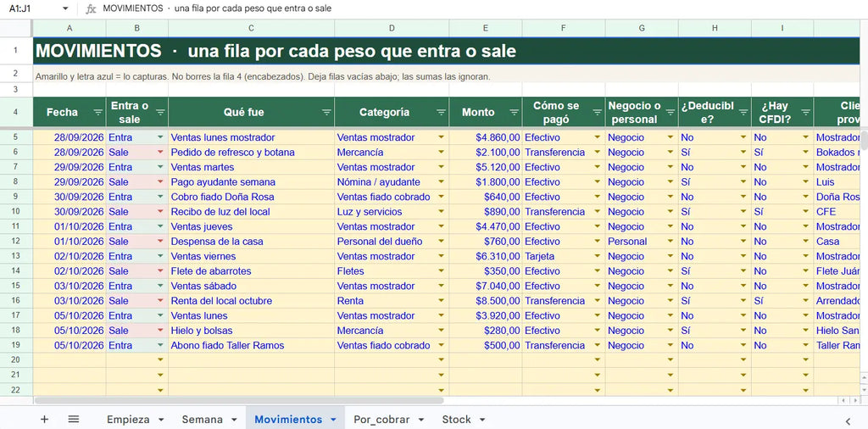
Task: Select the 'Luis' provider cell
Action: point(837,182)
